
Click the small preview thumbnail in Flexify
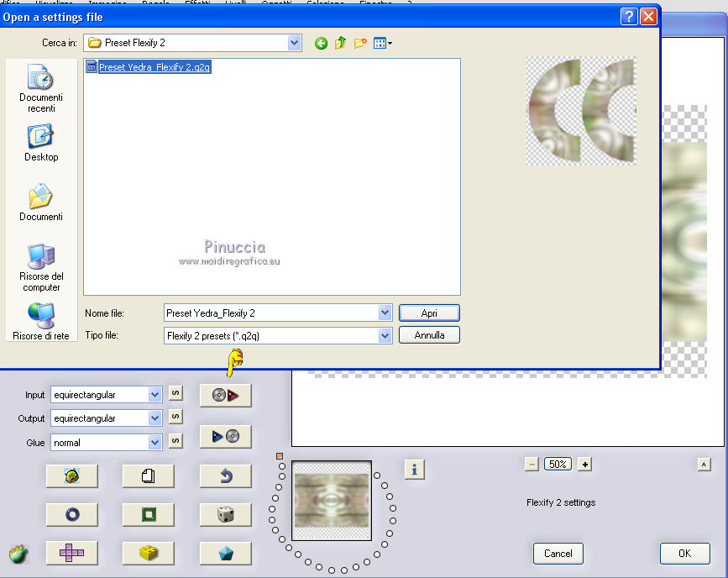[332, 501]
